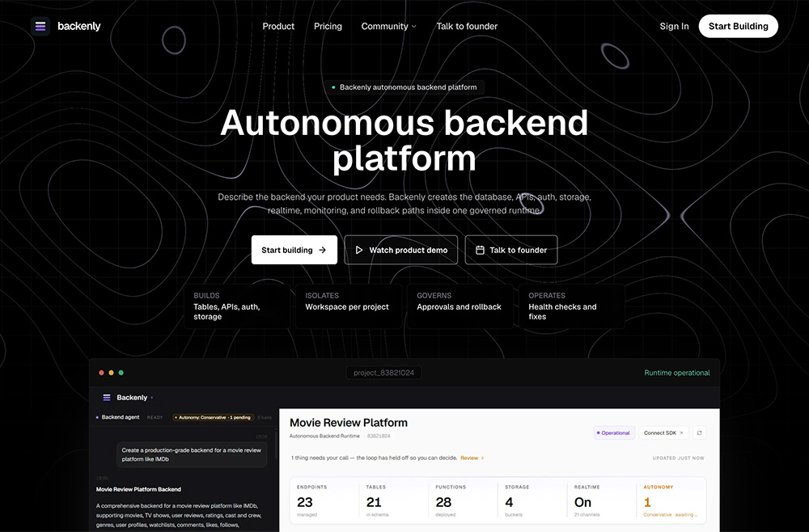Viewport: 809px width, 532px height.
Task: Select the OPERATES Health checks card
Action: [x=572, y=306]
